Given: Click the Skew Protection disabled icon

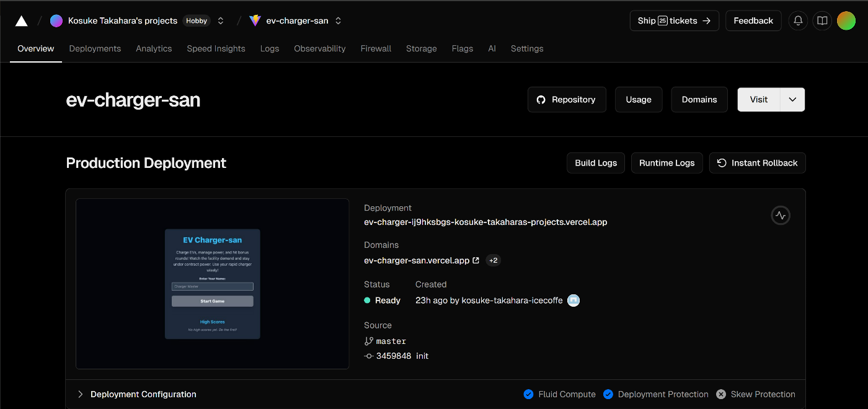Looking at the screenshot, I should point(721,394).
